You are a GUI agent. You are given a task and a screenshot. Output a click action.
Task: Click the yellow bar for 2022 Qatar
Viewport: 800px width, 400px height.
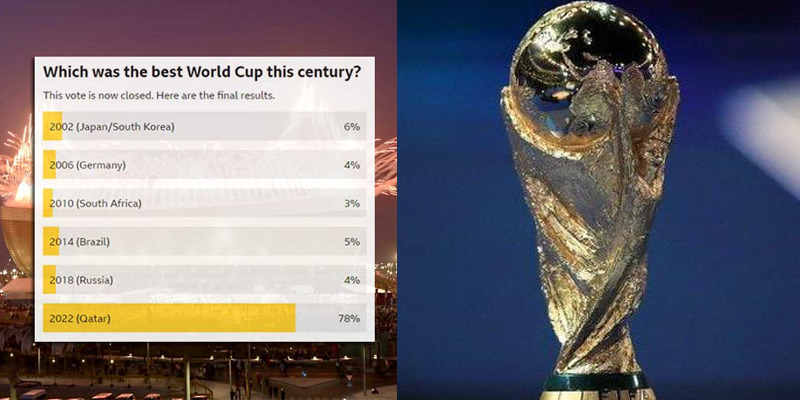tap(169, 318)
